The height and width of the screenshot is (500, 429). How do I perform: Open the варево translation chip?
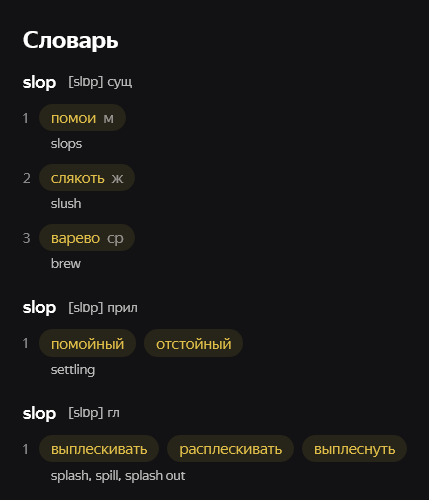click(87, 238)
